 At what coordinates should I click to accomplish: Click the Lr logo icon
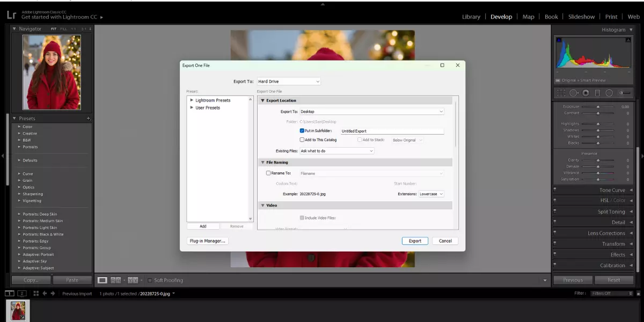11,15
